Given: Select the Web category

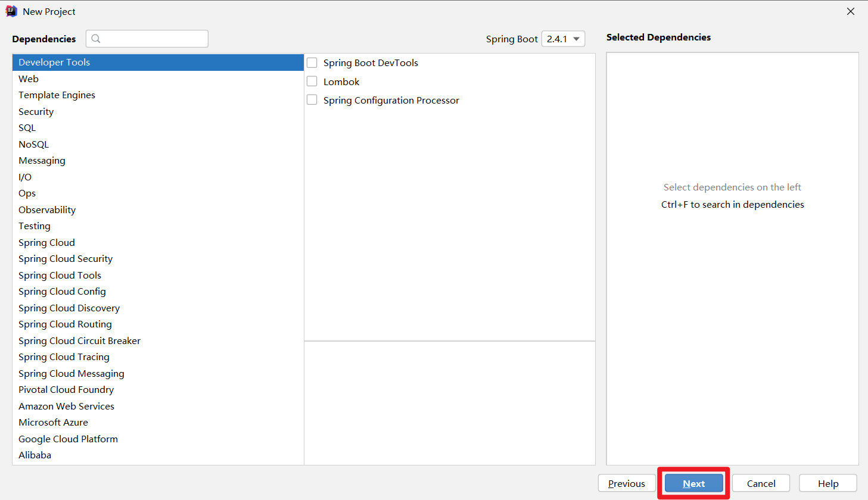Looking at the screenshot, I should tap(158, 79).
